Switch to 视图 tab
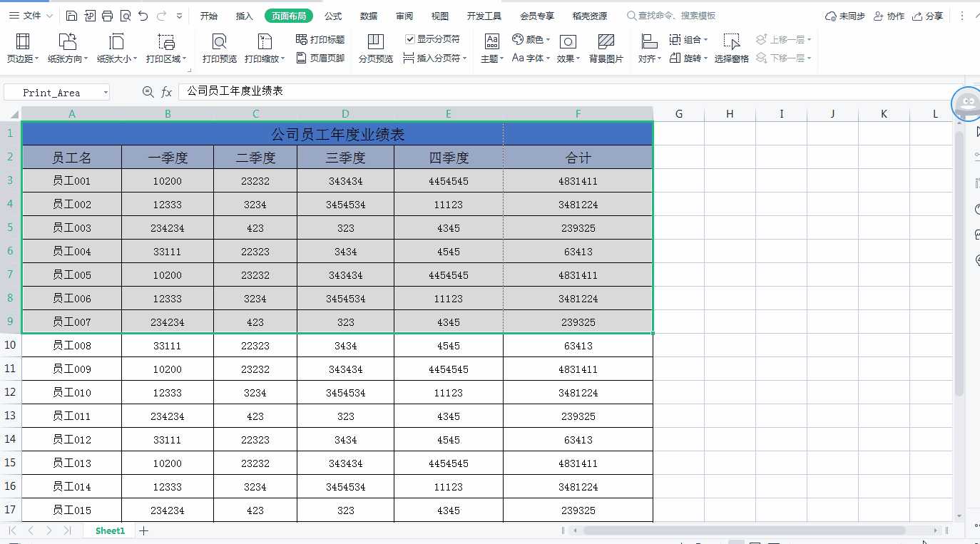Image resolution: width=980 pixels, height=544 pixels. [440, 16]
